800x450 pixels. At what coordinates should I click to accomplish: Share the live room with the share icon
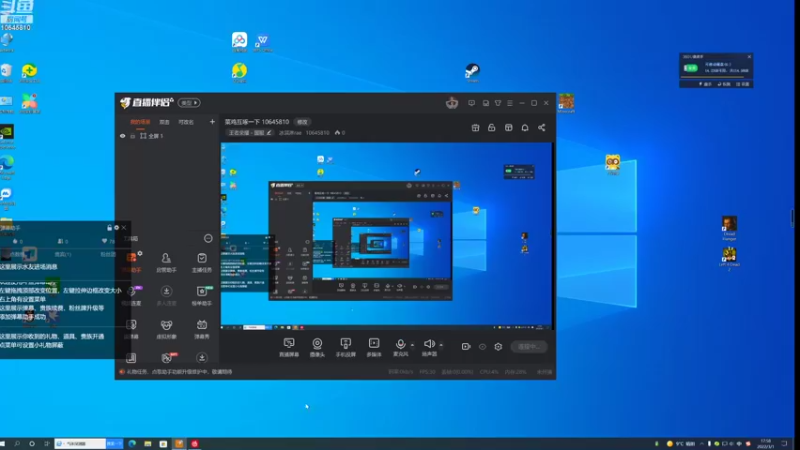[542, 128]
